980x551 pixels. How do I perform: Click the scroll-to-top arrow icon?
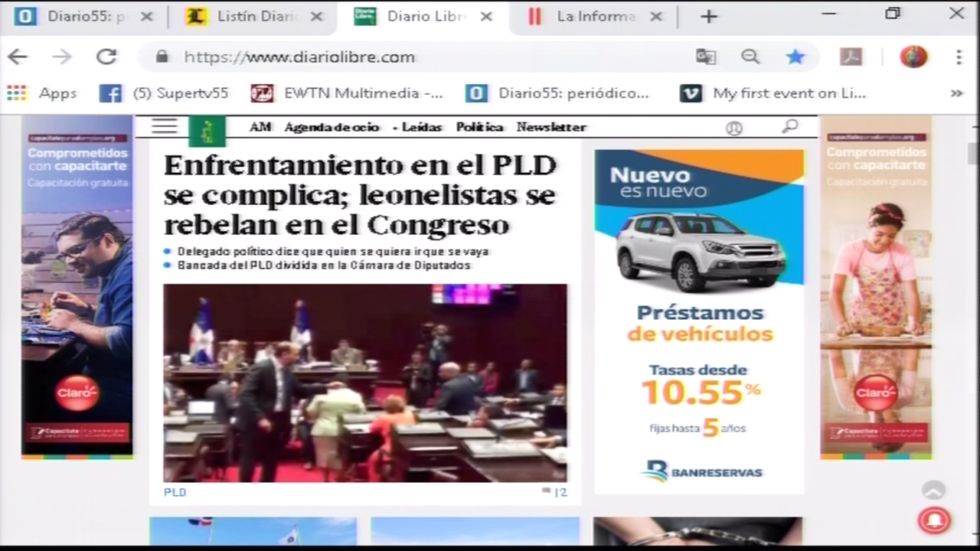point(933,491)
